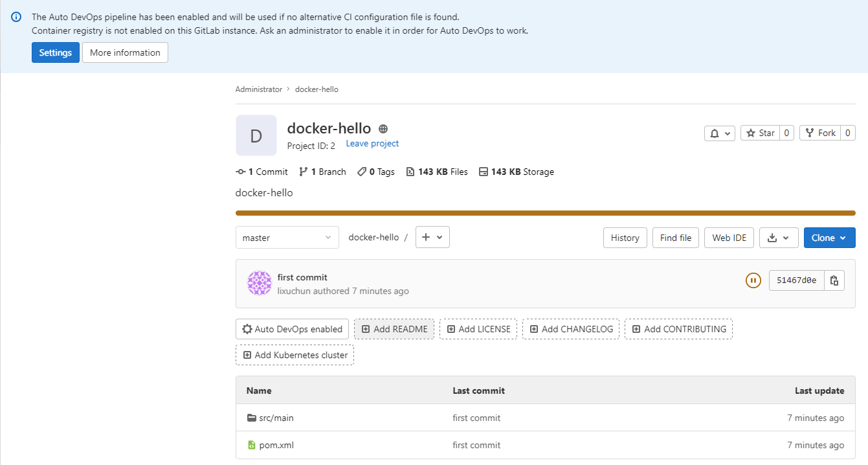Copy commit SHA with clipboard icon

(834, 280)
